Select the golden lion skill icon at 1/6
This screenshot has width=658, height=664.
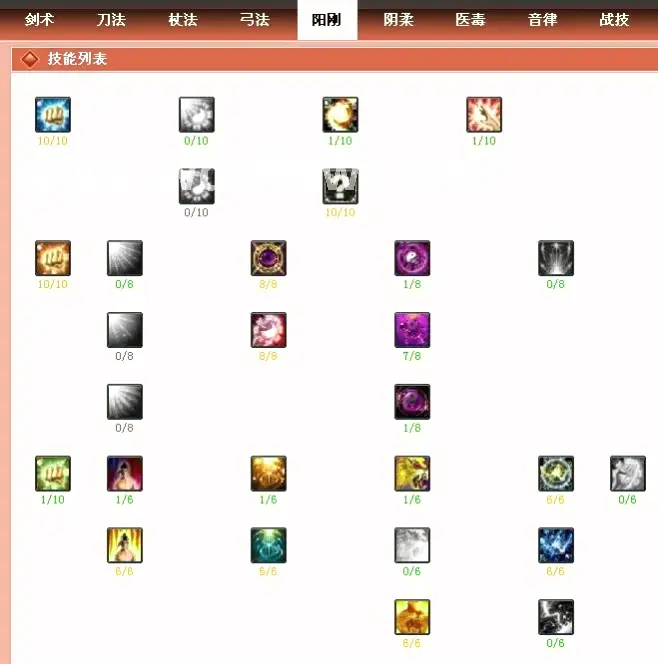click(412, 474)
